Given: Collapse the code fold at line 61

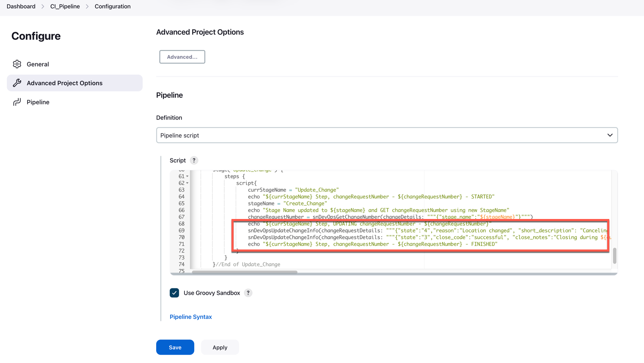Looking at the screenshot, I should click(187, 177).
